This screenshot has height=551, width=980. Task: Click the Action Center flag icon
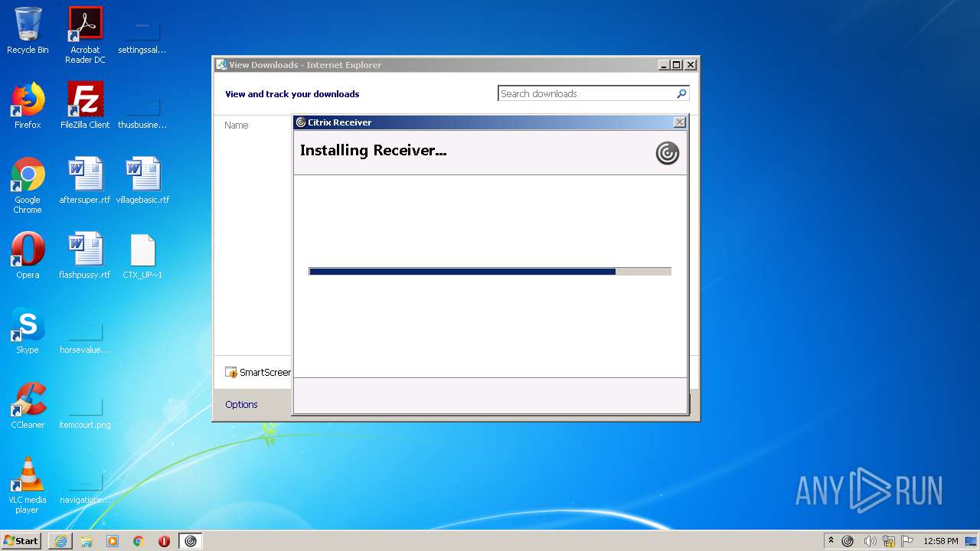tap(907, 541)
